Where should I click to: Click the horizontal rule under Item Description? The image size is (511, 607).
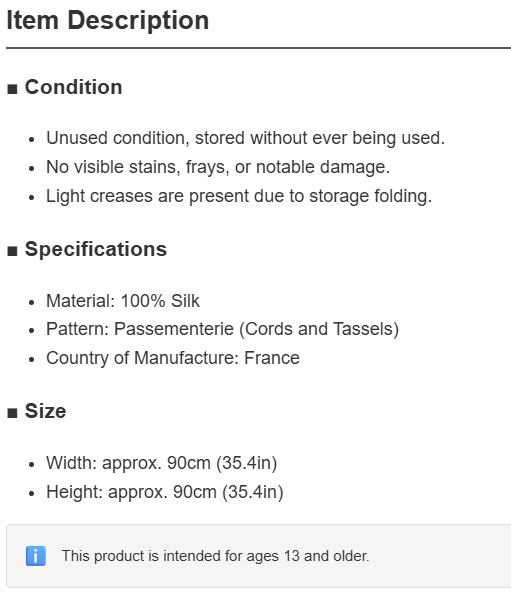[258, 48]
